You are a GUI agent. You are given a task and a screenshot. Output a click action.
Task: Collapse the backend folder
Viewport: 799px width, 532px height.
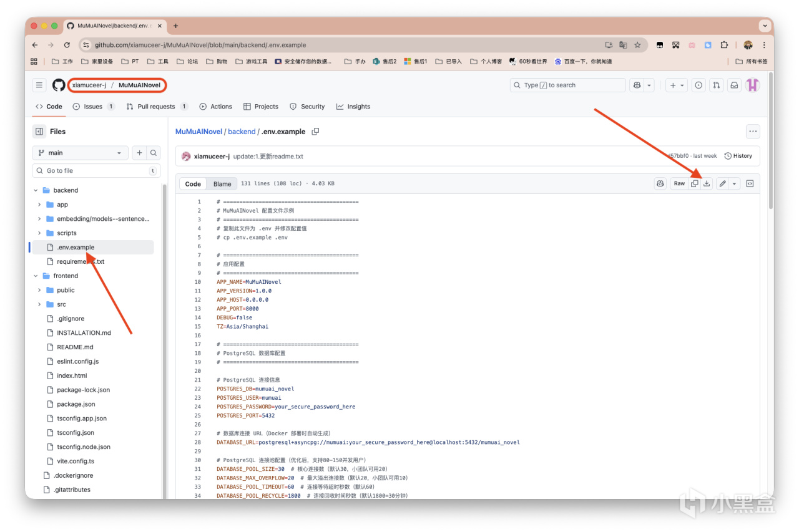(36, 190)
